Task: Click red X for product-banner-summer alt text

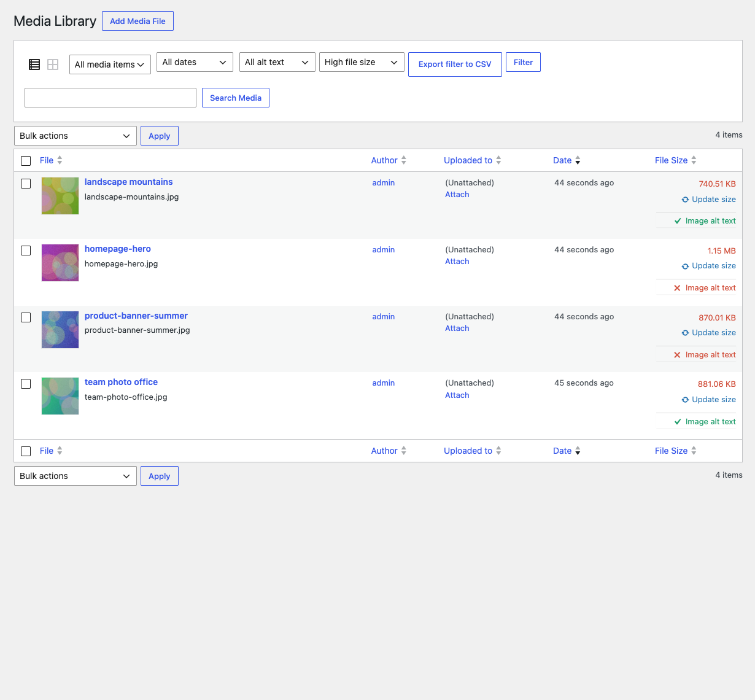Action: pos(677,355)
